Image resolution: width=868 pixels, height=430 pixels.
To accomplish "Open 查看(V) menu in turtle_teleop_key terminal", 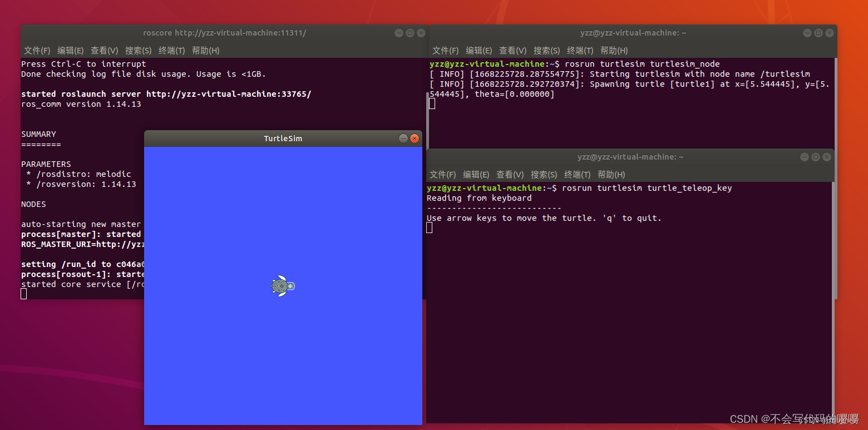I will pyautogui.click(x=510, y=175).
